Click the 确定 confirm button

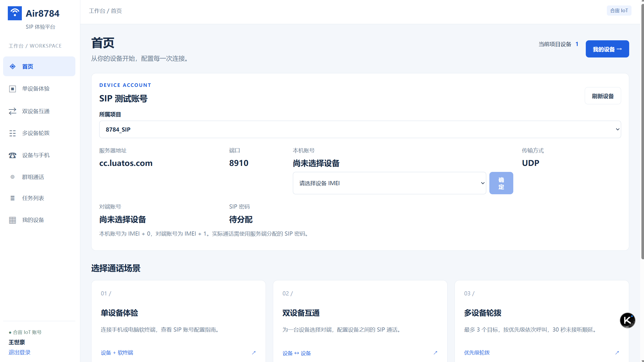[x=501, y=183]
